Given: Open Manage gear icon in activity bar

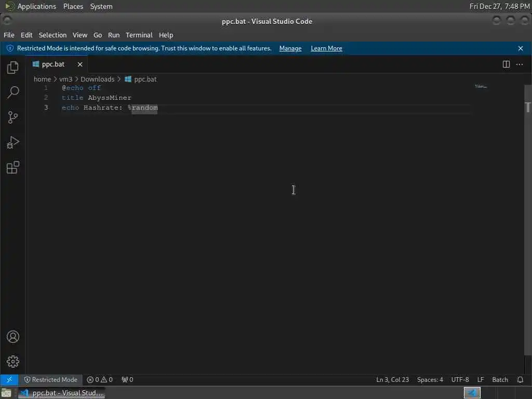Looking at the screenshot, I should tap(13, 362).
